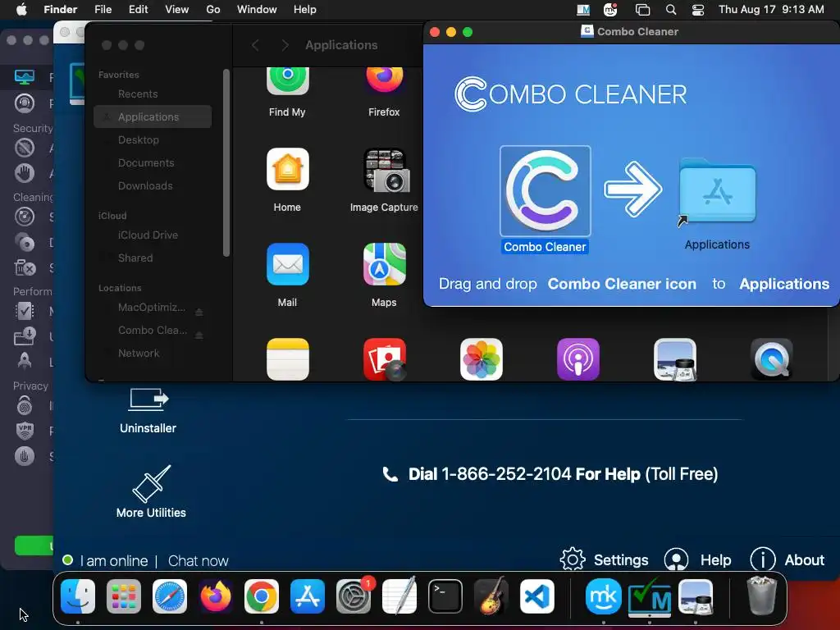This screenshot has width=840, height=630.
Task: Select iCloud Drive in Finder sidebar
Action: 153,235
